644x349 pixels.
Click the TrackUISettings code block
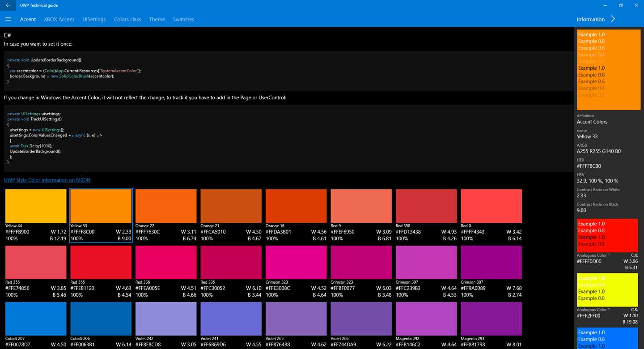coord(288,138)
